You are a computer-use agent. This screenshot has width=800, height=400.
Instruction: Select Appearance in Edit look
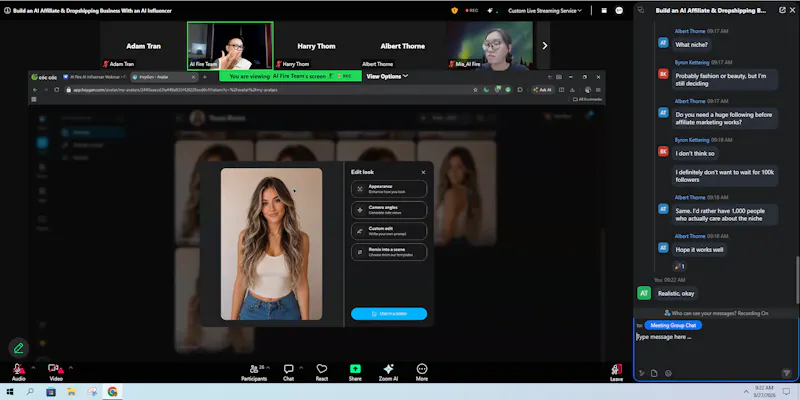[x=389, y=189]
